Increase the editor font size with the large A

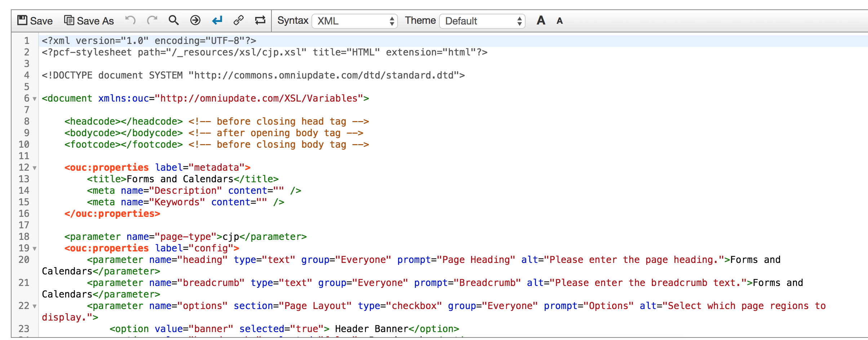pyautogui.click(x=541, y=21)
